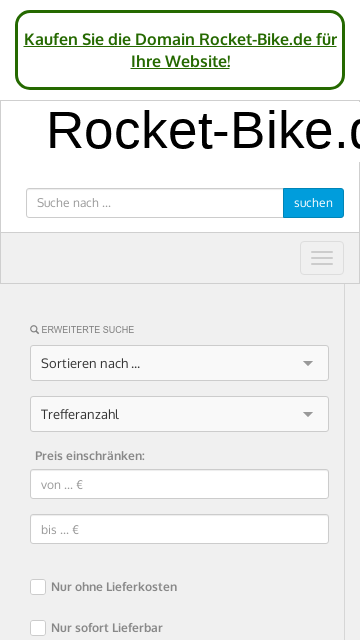Click the 'Preis einschränken:' label
Viewport: 360px width, 640px height.
pyautogui.click(x=90, y=456)
